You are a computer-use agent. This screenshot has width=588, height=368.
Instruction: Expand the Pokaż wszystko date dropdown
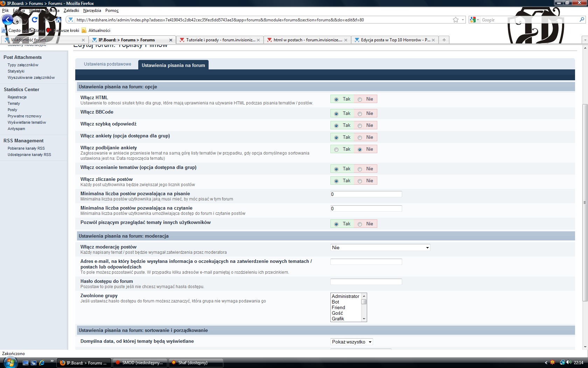point(351,342)
